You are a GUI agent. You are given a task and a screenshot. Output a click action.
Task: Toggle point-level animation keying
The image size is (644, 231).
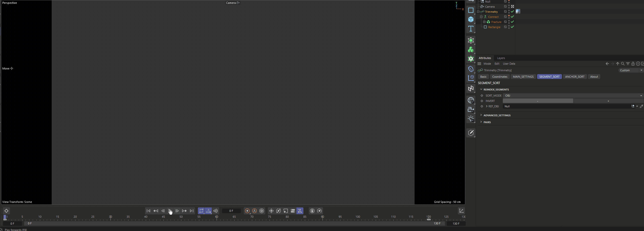300,211
